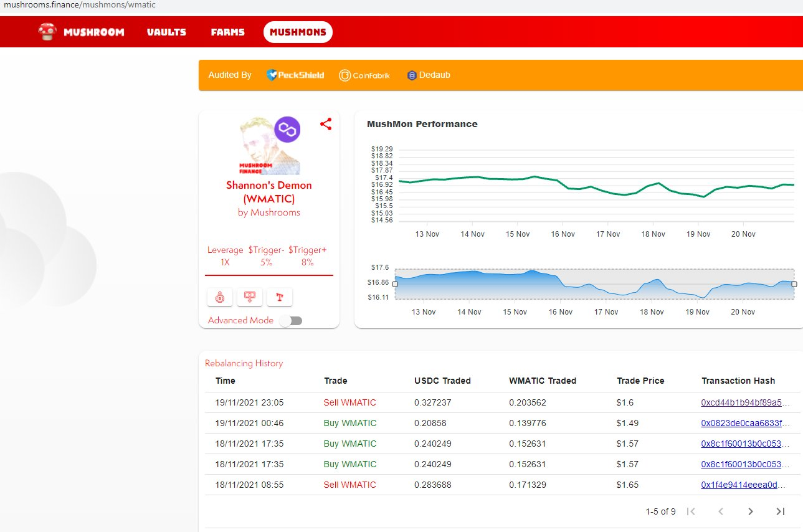Screen dimensions: 803x532
Task: Click the USDC value 0.20858
Action: coord(430,423)
